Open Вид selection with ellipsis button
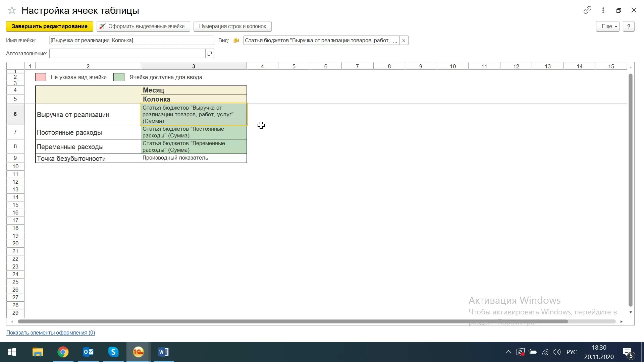 [395, 41]
